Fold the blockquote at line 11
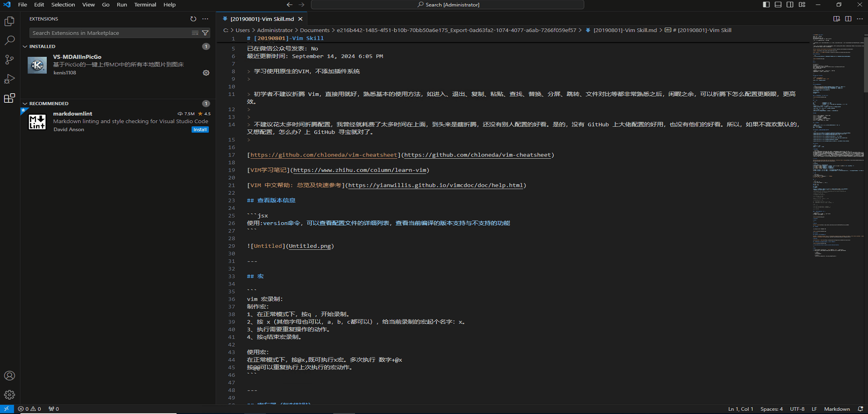Viewport: 868px width, 414px height. 248,94
